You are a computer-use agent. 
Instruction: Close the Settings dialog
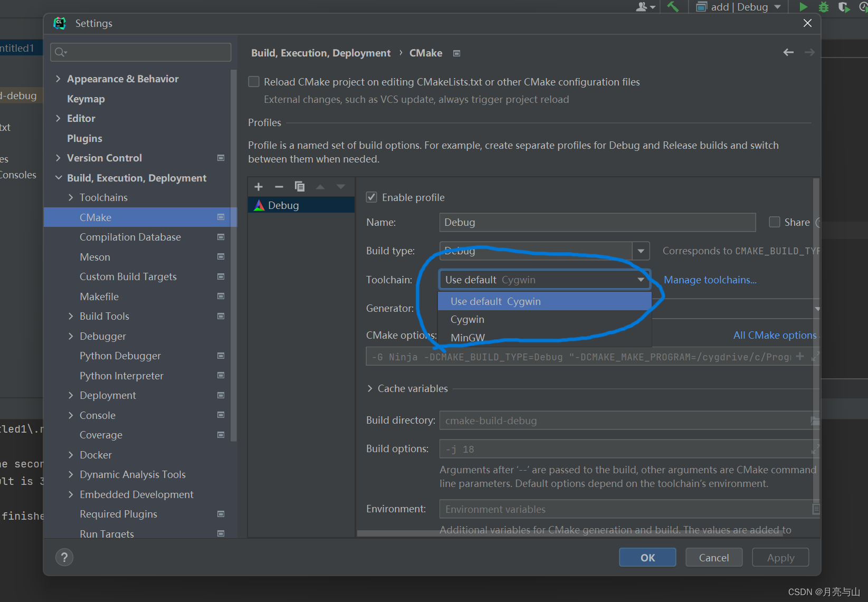807,23
